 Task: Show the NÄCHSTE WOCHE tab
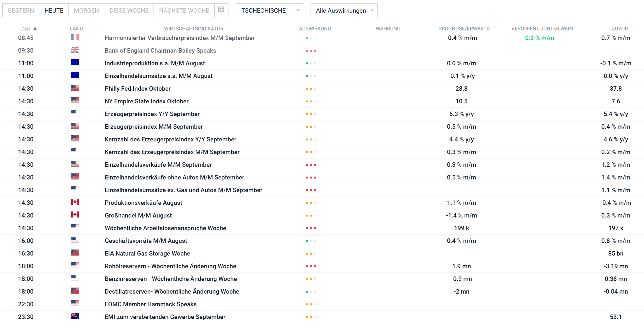(184, 10)
